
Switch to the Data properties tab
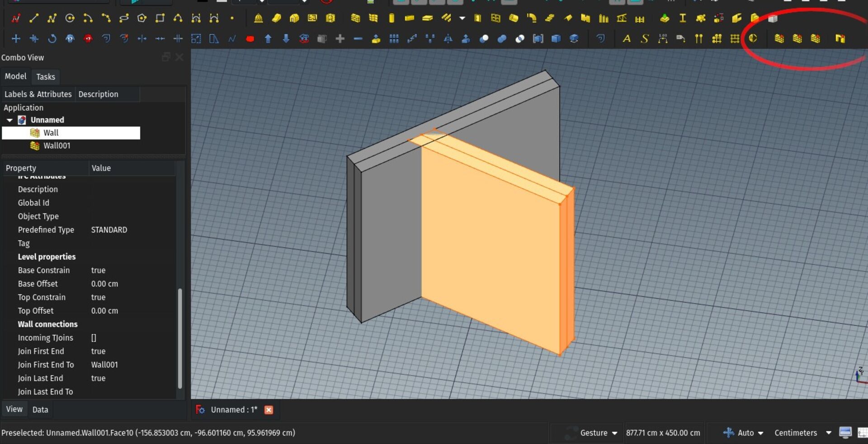point(40,410)
